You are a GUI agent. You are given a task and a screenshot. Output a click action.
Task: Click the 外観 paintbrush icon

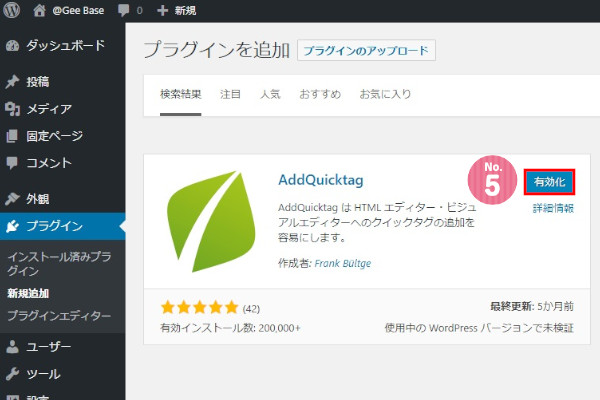point(12,199)
